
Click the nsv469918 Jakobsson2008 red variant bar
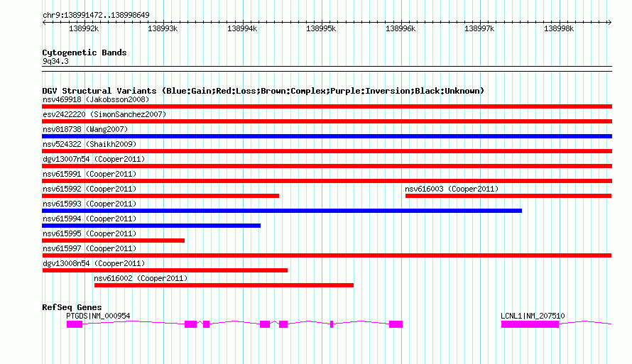coord(327,106)
